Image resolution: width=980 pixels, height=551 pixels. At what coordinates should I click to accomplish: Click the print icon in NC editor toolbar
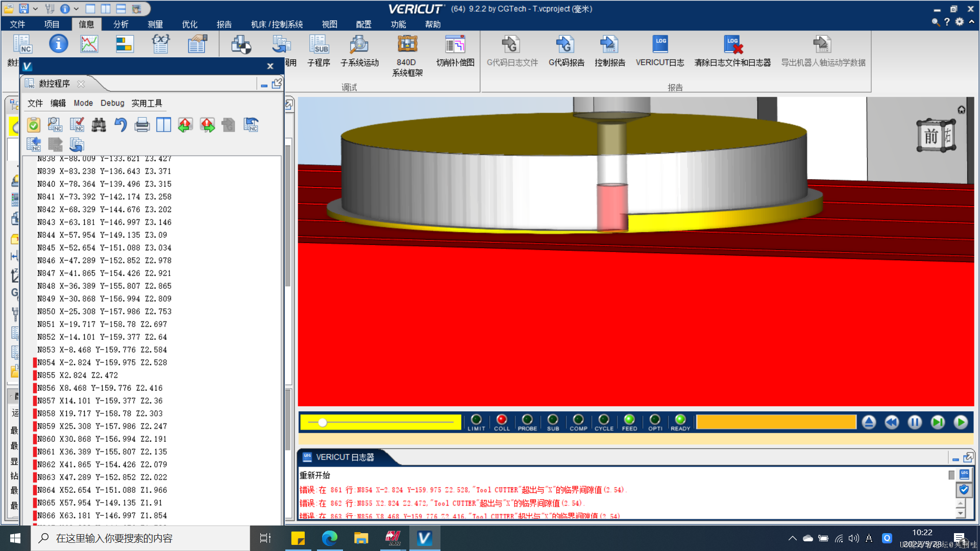[x=142, y=124]
